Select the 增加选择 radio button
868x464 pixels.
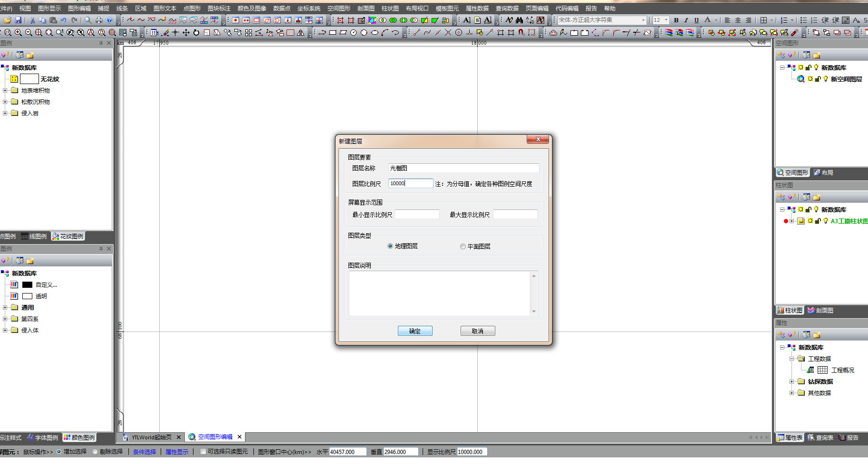click(x=59, y=452)
